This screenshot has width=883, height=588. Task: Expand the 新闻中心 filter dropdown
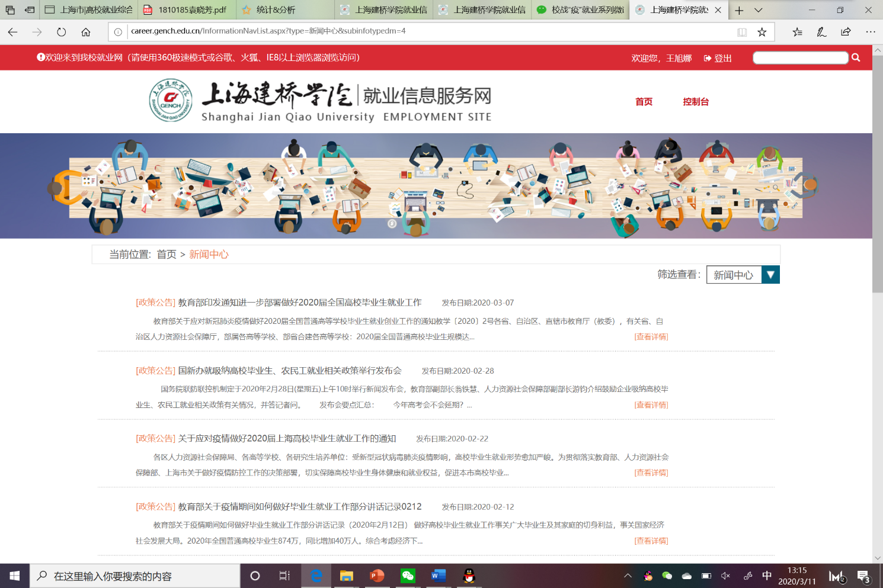(770, 275)
